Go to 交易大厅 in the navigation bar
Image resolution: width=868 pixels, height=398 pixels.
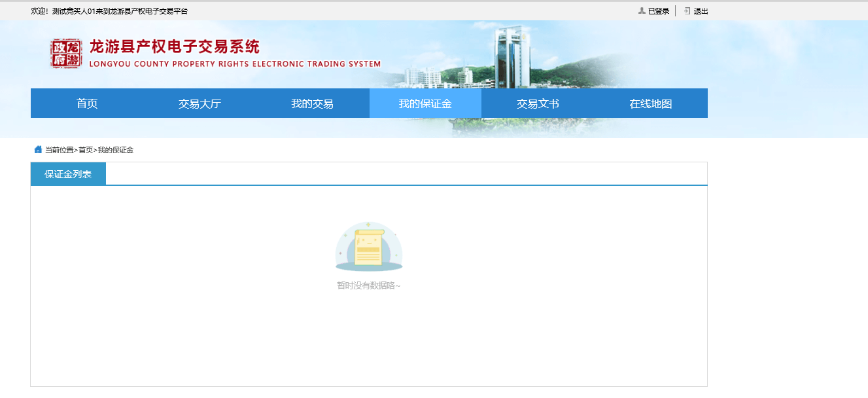(200, 103)
